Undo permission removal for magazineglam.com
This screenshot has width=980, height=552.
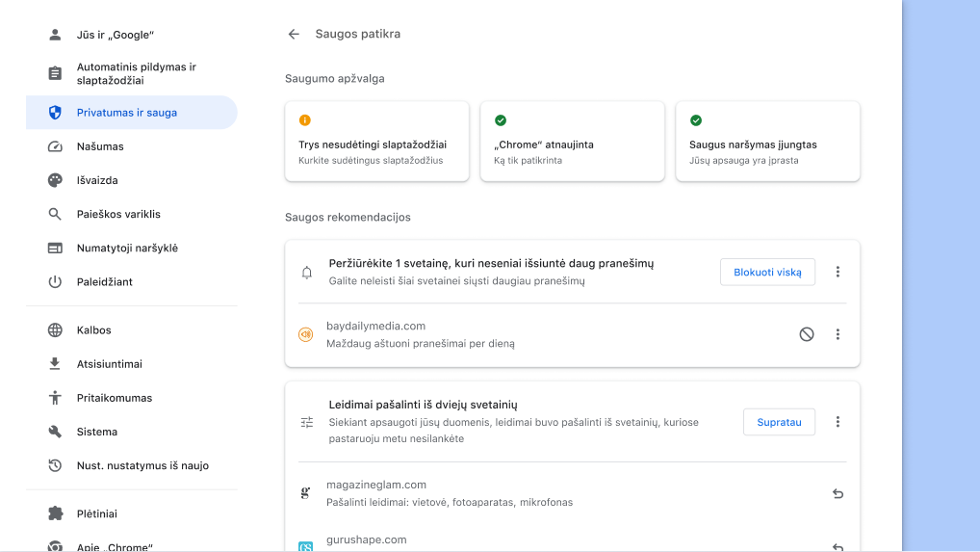pyautogui.click(x=838, y=494)
